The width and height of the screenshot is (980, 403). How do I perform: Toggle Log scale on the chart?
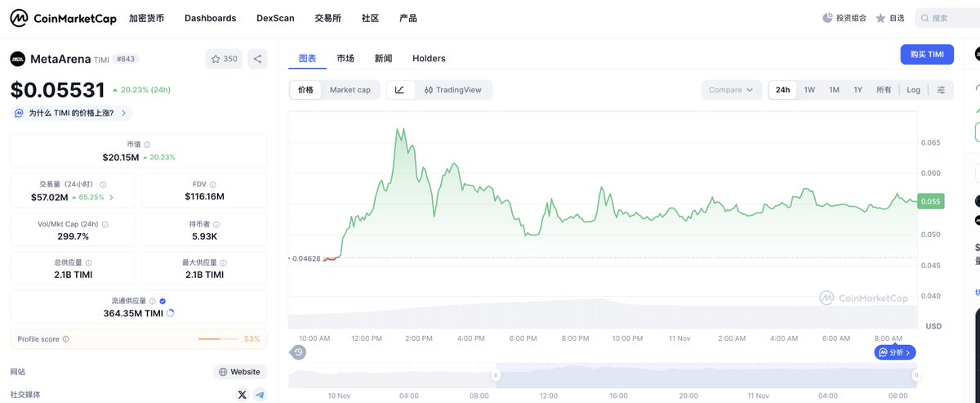coord(913,90)
